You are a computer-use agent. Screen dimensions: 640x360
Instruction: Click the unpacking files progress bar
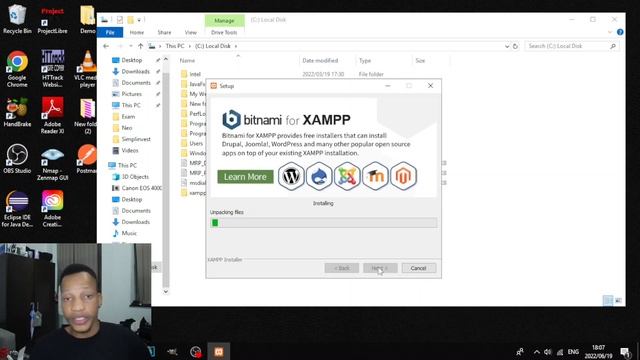(x=323, y=222)
